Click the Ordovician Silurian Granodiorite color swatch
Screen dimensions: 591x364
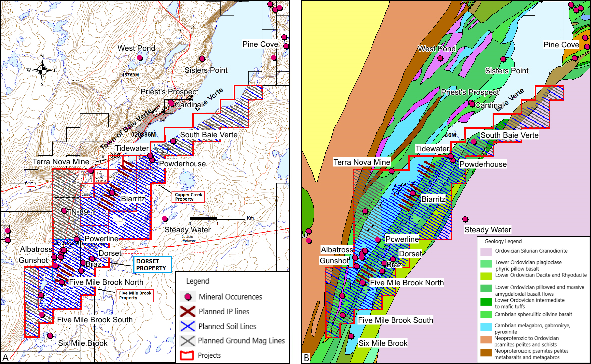coord(486,251)
